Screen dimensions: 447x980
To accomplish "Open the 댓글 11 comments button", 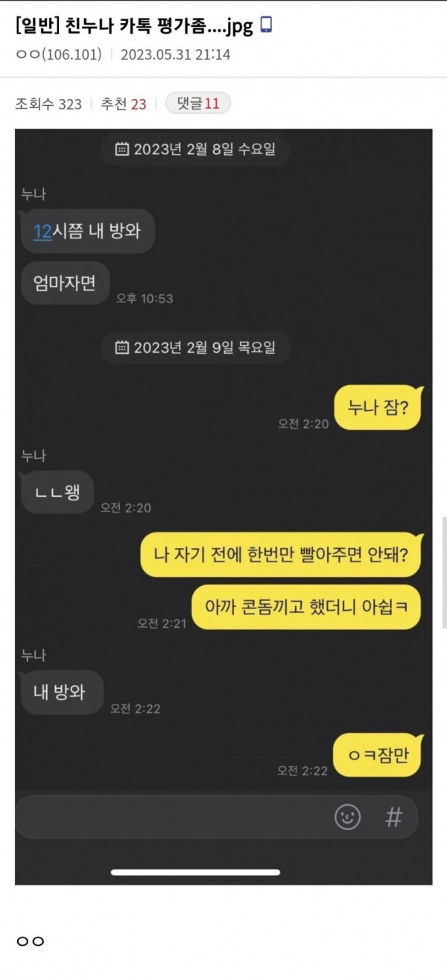I will click(x=197, y=104).
